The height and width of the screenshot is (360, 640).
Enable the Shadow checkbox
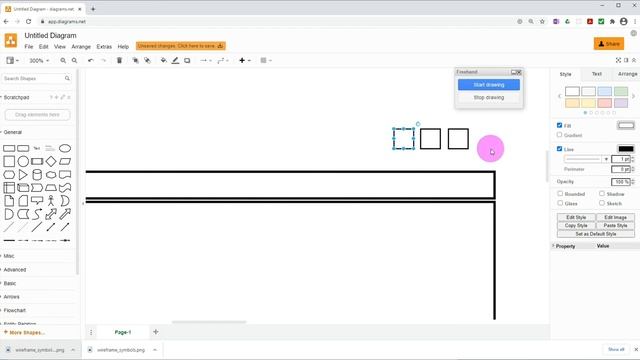[x=602, y=193]
